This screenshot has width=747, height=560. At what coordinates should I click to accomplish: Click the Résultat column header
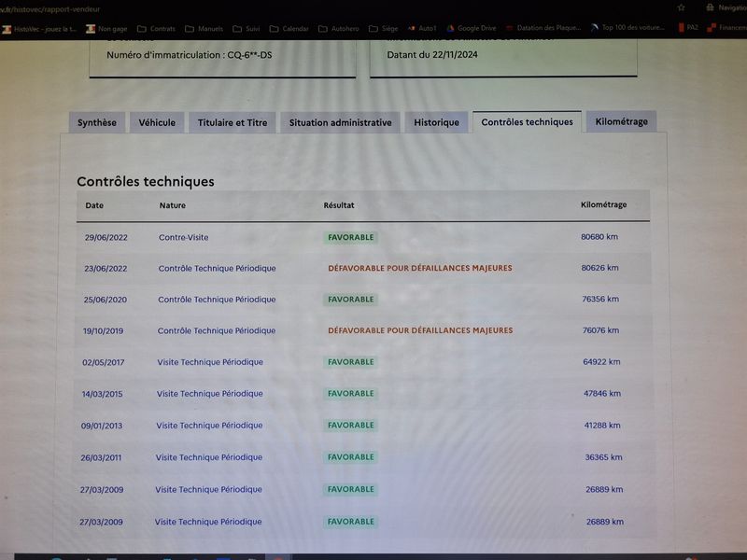[339, 205]
